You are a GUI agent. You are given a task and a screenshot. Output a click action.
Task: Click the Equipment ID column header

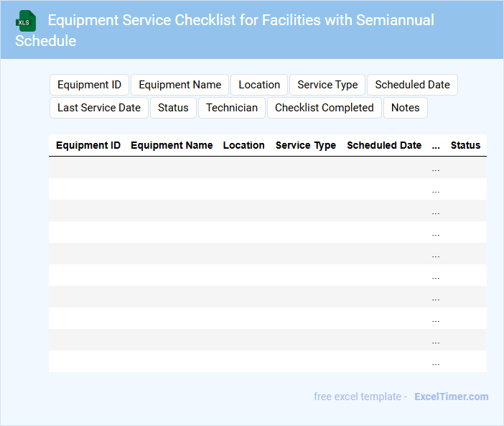(88, 145)
